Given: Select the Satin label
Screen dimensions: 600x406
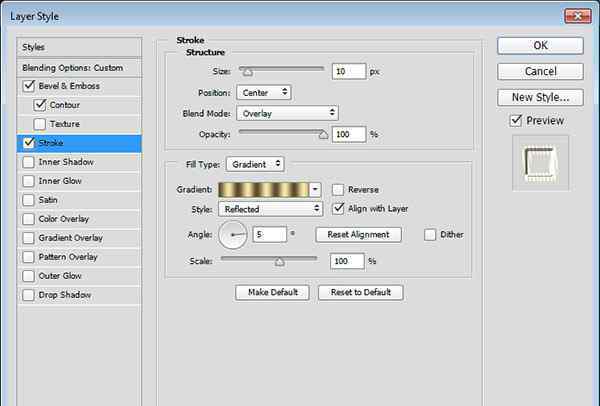Looking at the screenshot, I should tap(48, 200).
